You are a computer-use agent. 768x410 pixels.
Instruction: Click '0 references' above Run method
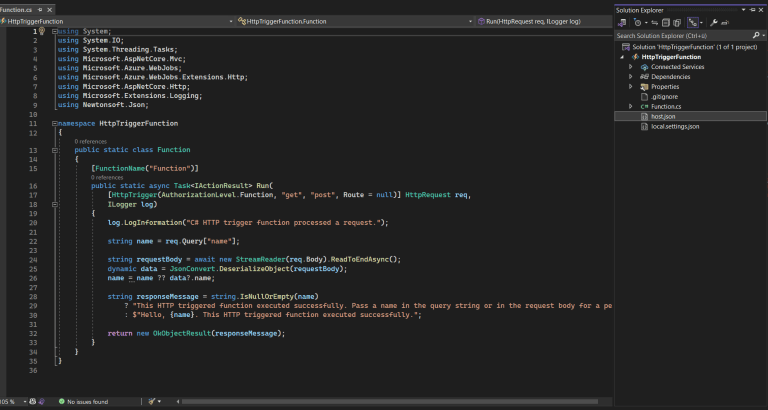[107, 177]
